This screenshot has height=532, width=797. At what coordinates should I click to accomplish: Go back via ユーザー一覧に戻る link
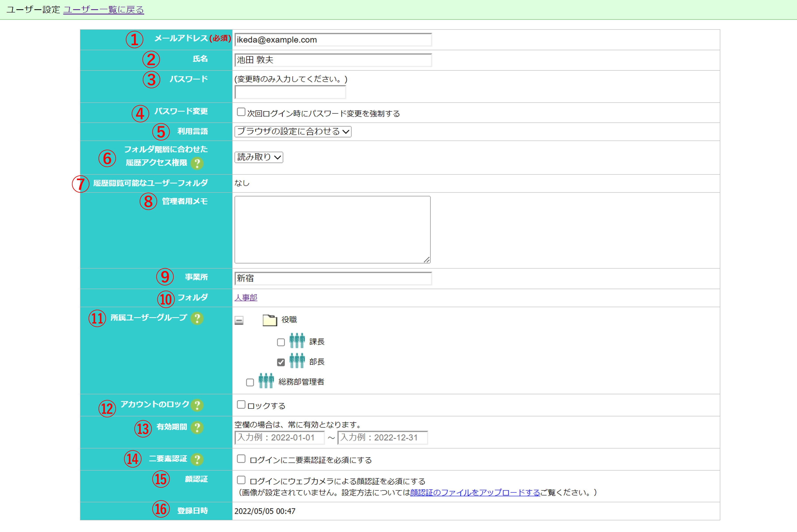point(104,10)
